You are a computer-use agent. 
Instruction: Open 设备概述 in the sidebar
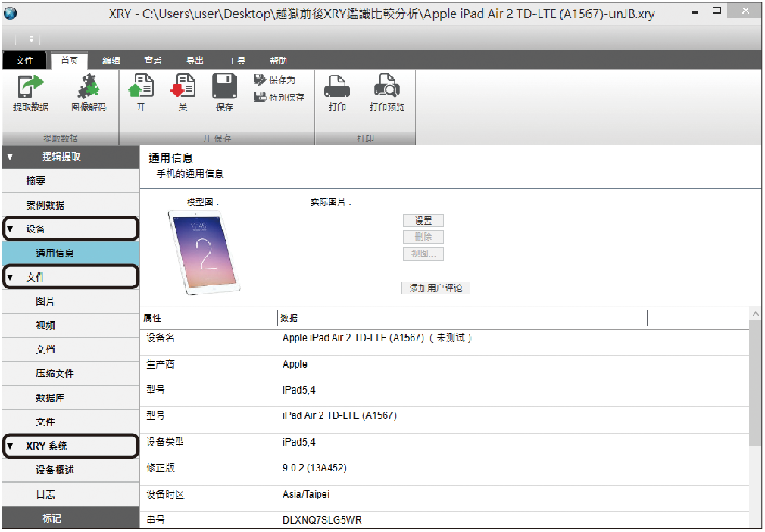coord(70,470)
